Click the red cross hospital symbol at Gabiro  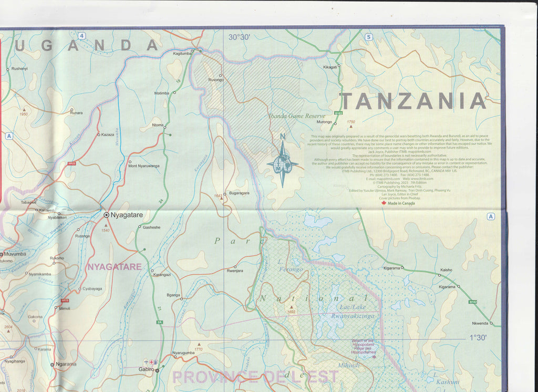[x=152, y=362]
